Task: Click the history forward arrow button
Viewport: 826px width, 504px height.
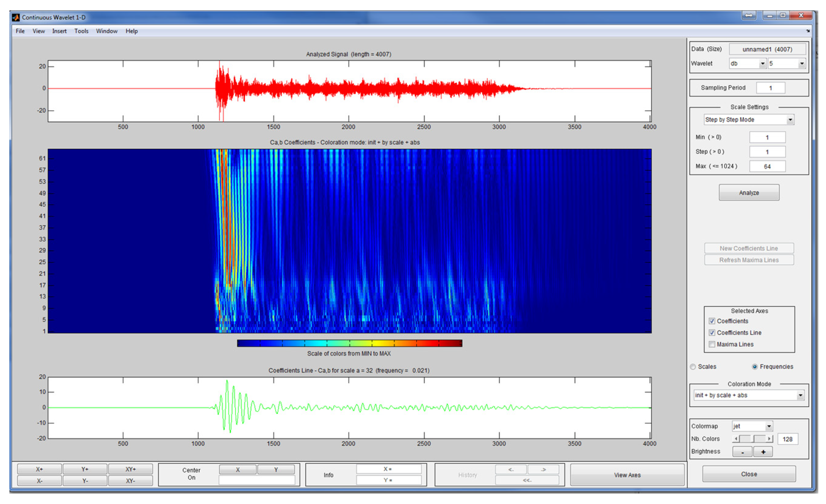Action: [x=543, y=470]
